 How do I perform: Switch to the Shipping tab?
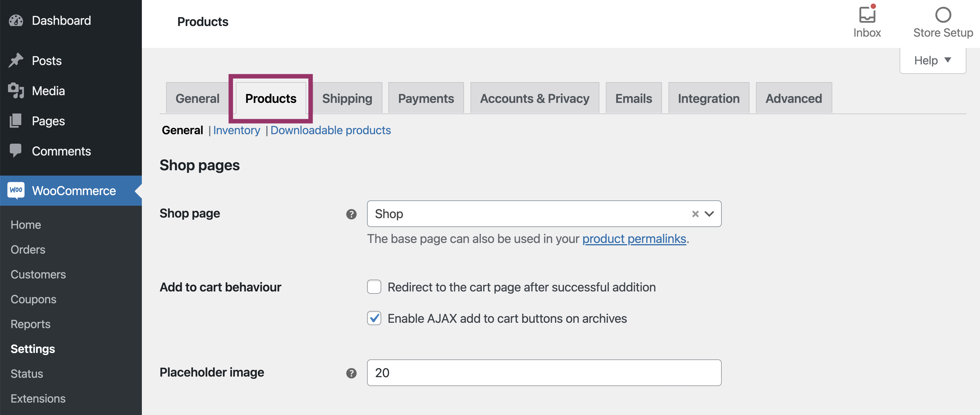(347, 98)
